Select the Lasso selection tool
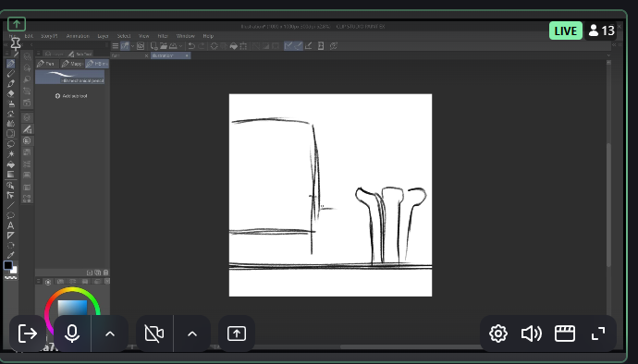Screen dimensions: 638x364 click(x=11, y=144)
